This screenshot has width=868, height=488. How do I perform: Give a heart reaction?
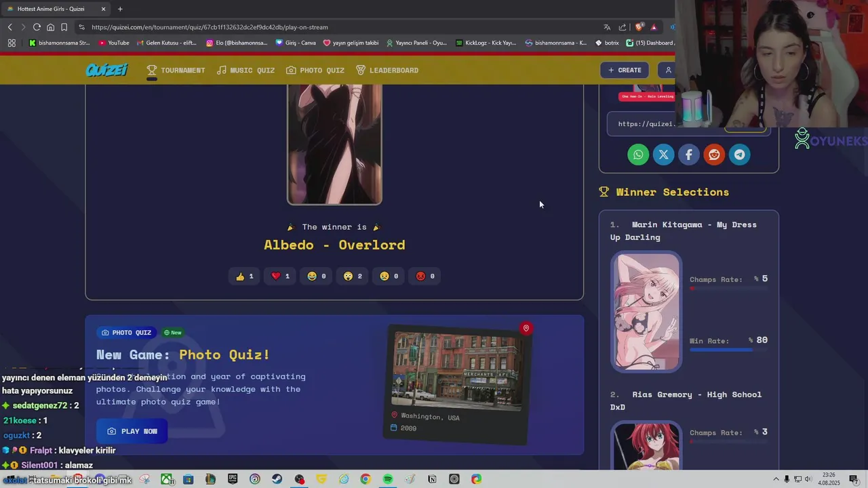coord(280,276)
